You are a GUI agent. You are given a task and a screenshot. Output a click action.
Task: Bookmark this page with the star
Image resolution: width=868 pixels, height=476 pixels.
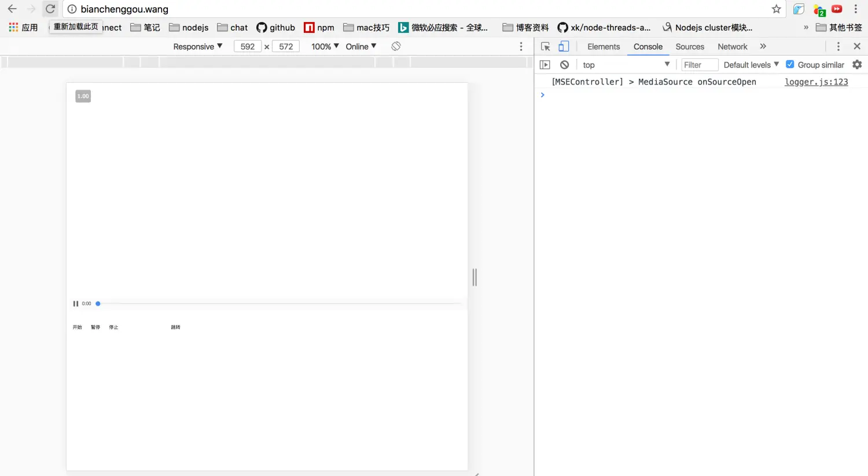(777, 9)
